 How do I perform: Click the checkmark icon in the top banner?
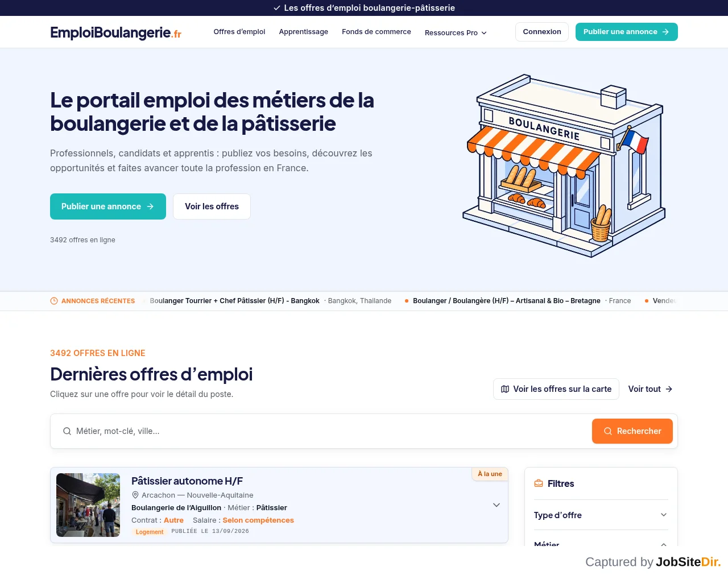[277, 8]
